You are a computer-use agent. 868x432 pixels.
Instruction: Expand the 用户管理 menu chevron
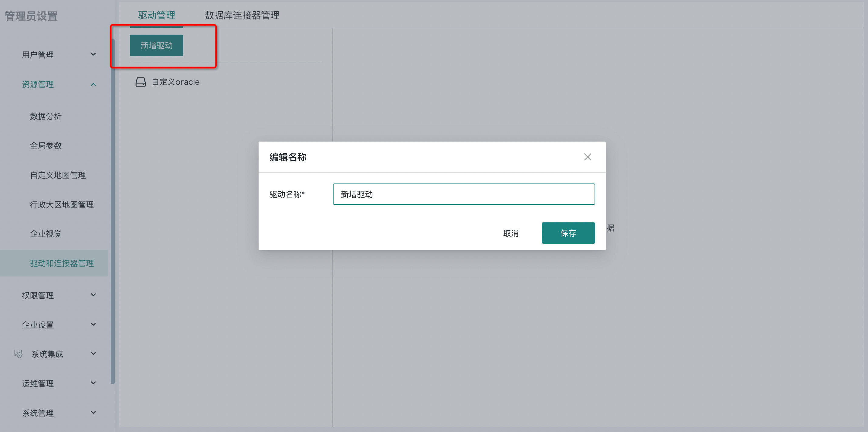pos(93,54)
